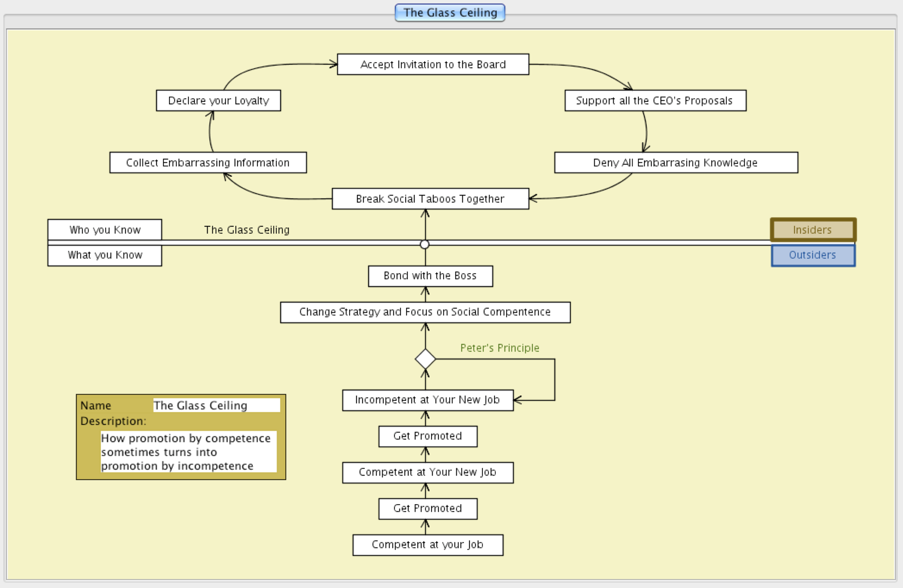Click Incompetent at Your New Job box
Image resolution: width=903 pixels, height=588 pixels.
tap(427, 400)
